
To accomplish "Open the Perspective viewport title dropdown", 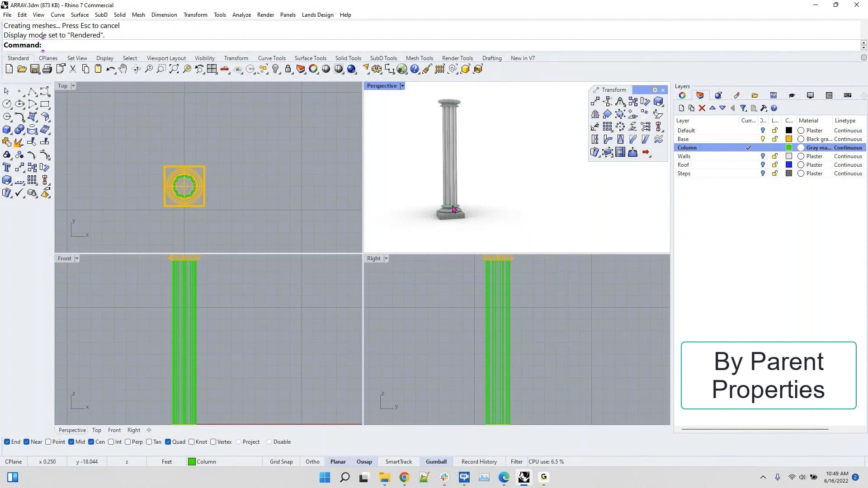I will [x=402, y=85].
